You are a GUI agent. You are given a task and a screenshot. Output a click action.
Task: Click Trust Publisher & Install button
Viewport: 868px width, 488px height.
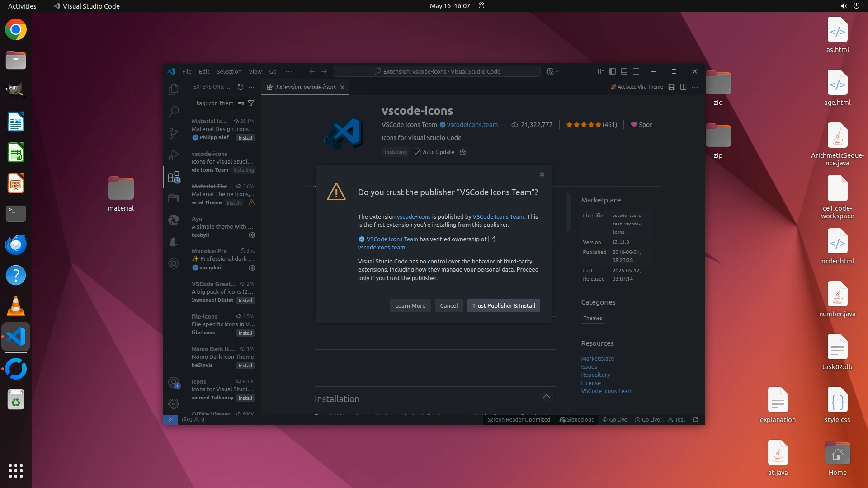(x=503, y=305)
